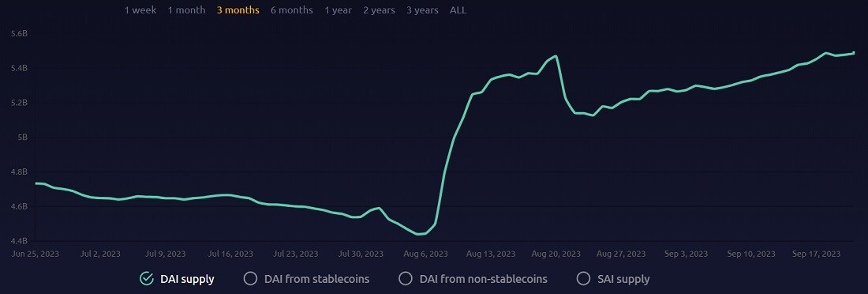Click the DAI from non-stablecoins label

[x=484, y=279]
